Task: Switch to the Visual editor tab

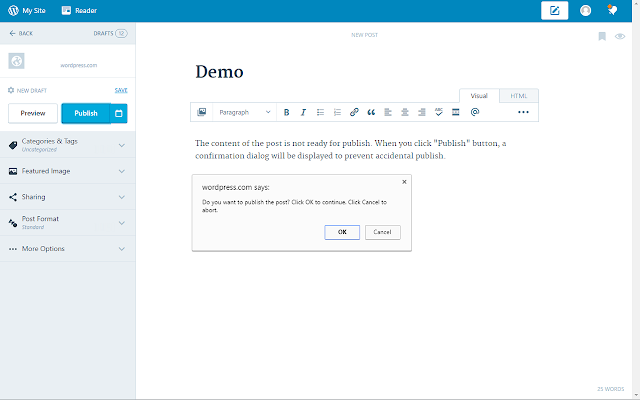Action: coord(479,96)
